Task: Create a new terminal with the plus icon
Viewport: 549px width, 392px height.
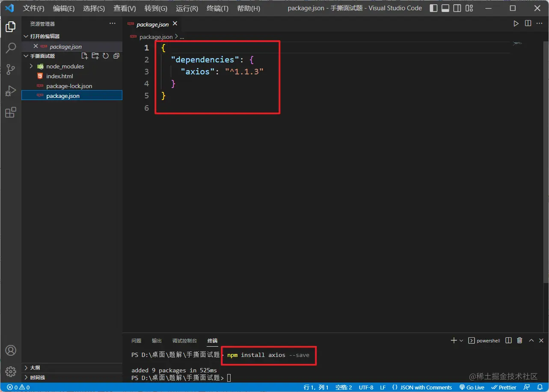Action: click(454, 341)
